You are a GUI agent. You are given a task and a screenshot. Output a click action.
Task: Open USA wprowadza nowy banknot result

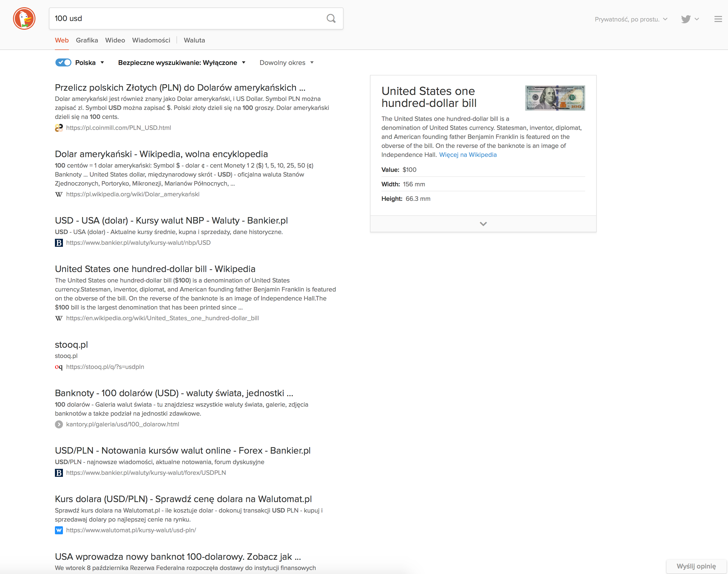[178, 557]
